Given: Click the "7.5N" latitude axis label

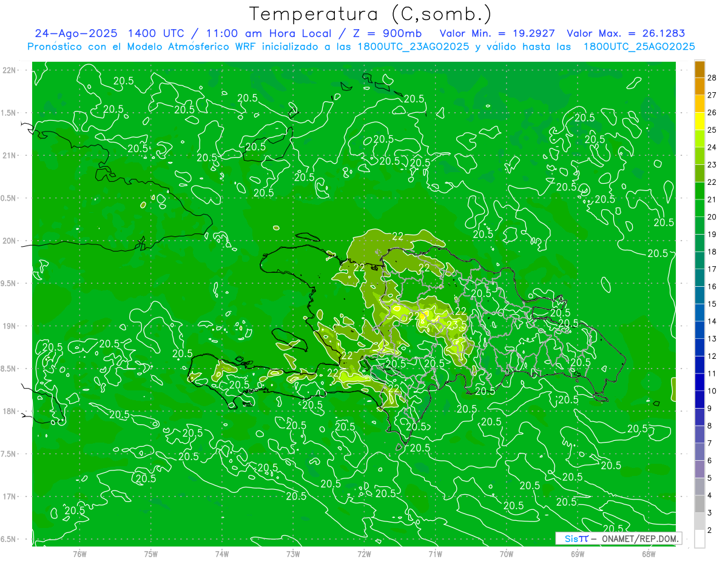Looking at the screenshot, I should (x=9, y=454).
